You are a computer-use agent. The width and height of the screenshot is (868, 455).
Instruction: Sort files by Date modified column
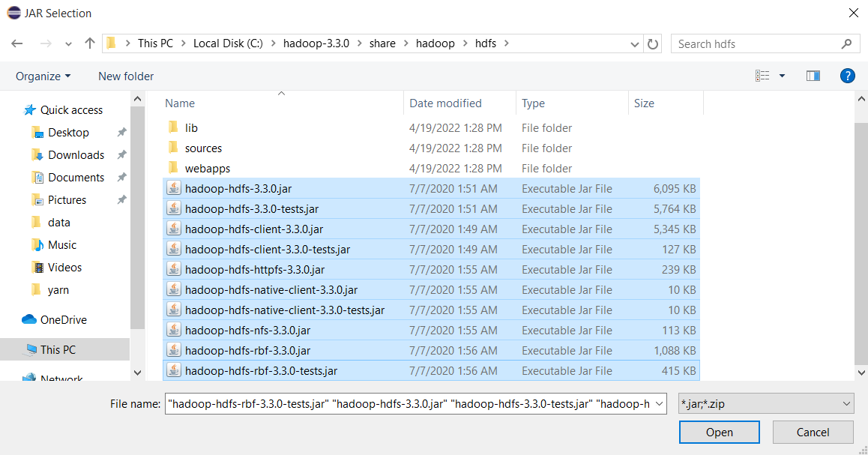click(445, 103)
